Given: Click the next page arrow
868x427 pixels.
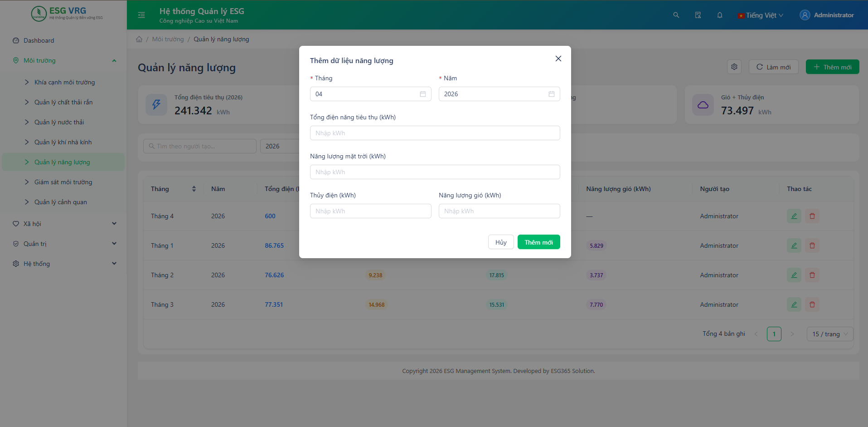Looking at the screenshot, I should pos(792,334).
